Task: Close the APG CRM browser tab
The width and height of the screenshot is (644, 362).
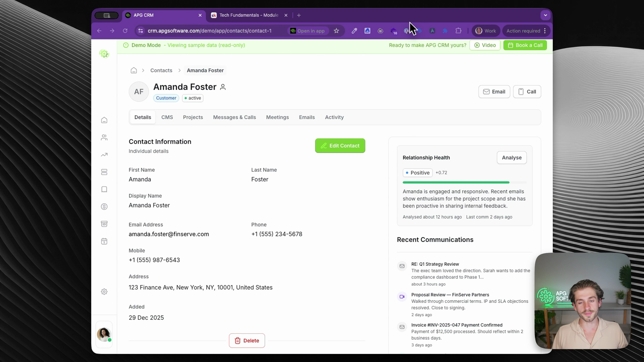Action: [x=200, y=15]
